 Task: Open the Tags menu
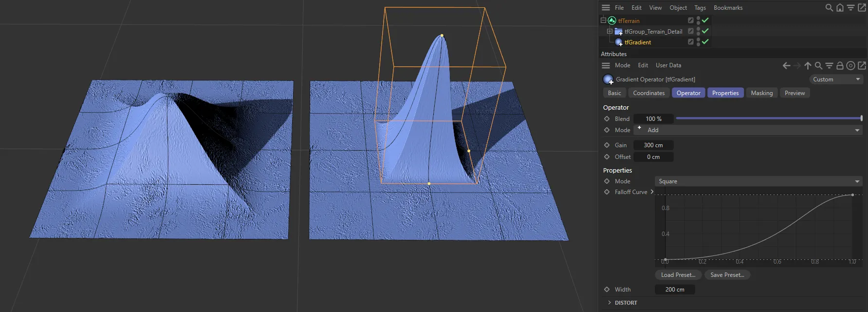pyautogui.click(x=700, y=8)
